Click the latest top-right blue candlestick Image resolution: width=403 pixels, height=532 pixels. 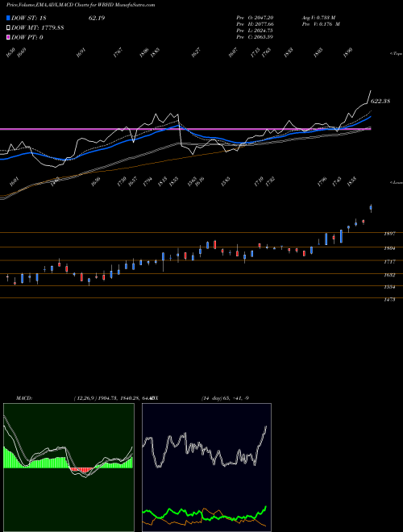click(x=371, y=208)
